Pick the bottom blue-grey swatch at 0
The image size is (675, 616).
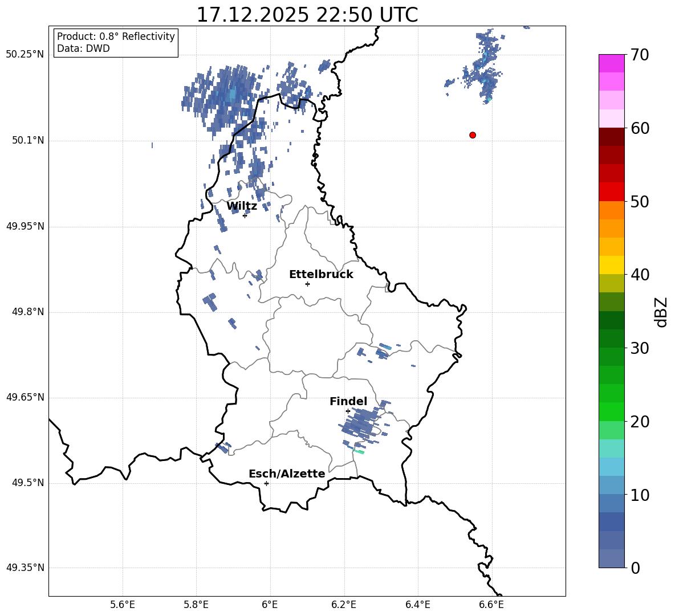[612, 558]
